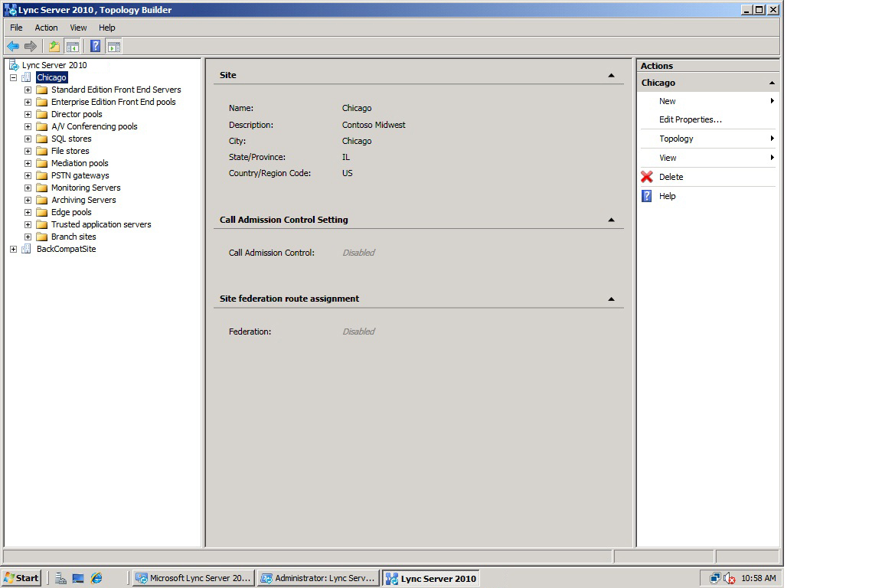The width and height of the screenshot is (882, 588).
Task: Select the Chicago tree item
Action: pyautogui.click(x=52, y=77)
